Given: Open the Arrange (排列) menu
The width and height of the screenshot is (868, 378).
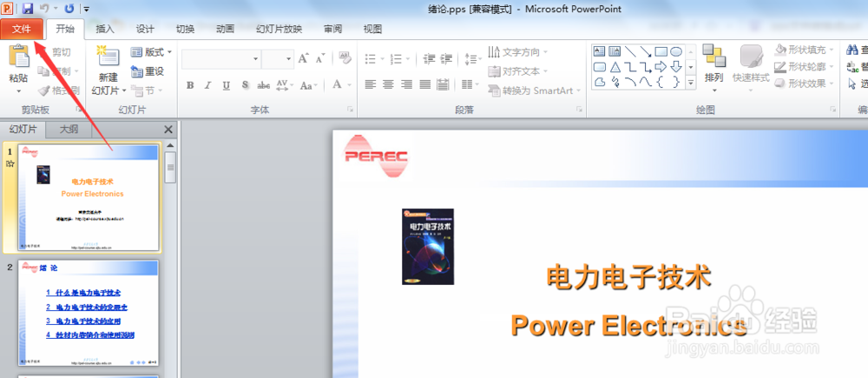Looking at the screenshot, I should pos(714,69).
